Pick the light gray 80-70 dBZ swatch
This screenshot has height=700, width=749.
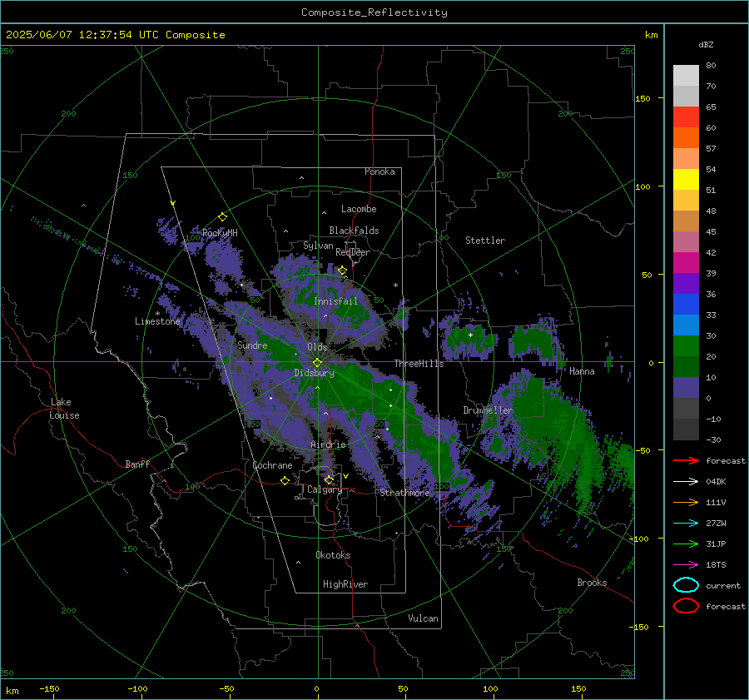point(686,76)
